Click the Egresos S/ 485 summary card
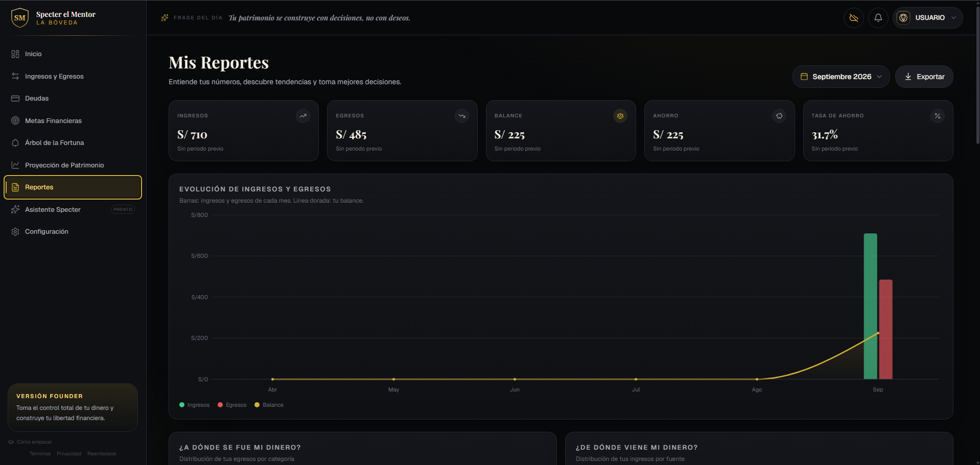The height and width of the screenshot is (465, 980). coord(402,131)
